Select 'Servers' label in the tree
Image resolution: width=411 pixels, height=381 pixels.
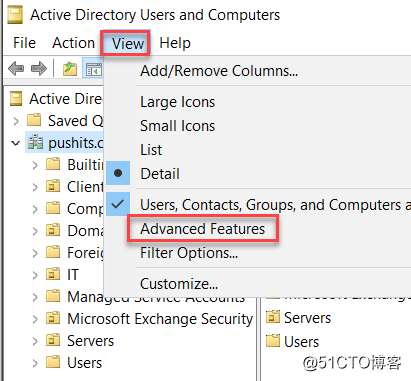pyautogui.click(x=90, y=341)
